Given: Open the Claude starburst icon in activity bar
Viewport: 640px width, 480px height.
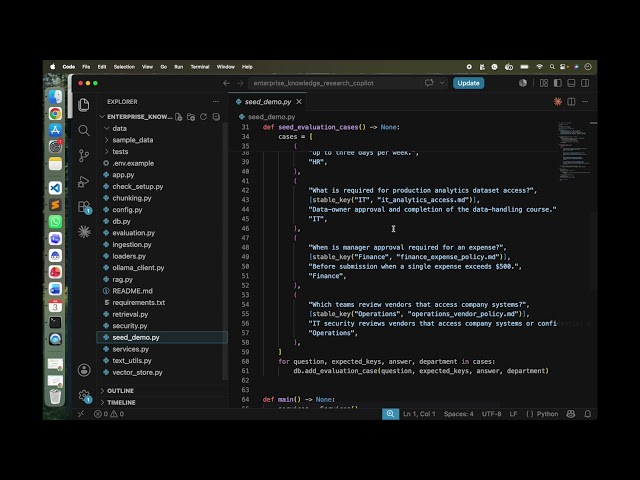Looking at the screenshot, I should point(84,232).
